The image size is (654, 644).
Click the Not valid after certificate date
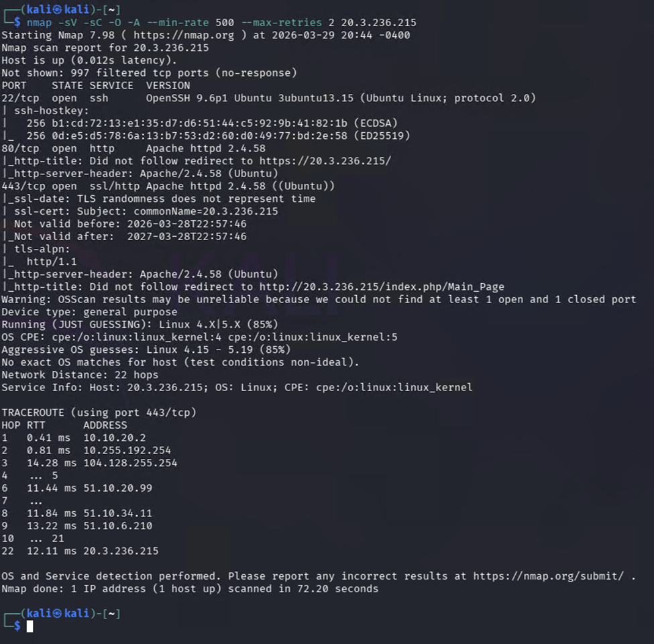(193, 236)
